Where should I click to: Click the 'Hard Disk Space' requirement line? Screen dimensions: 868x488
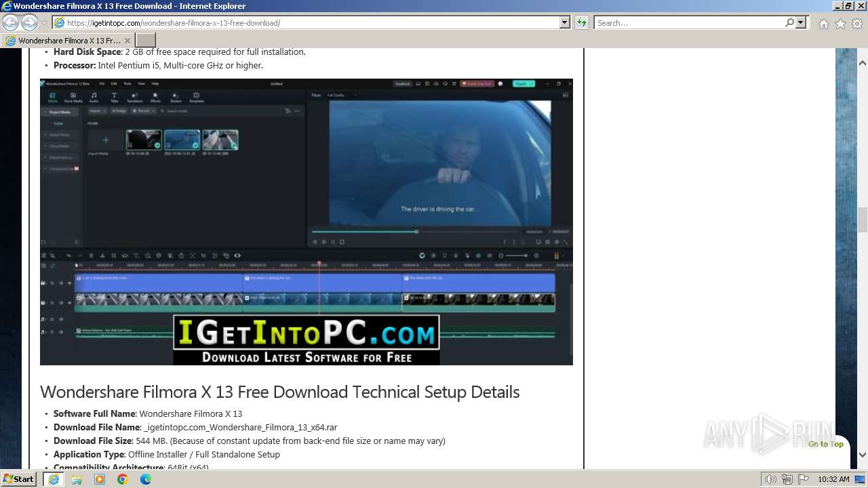(180, 52)
